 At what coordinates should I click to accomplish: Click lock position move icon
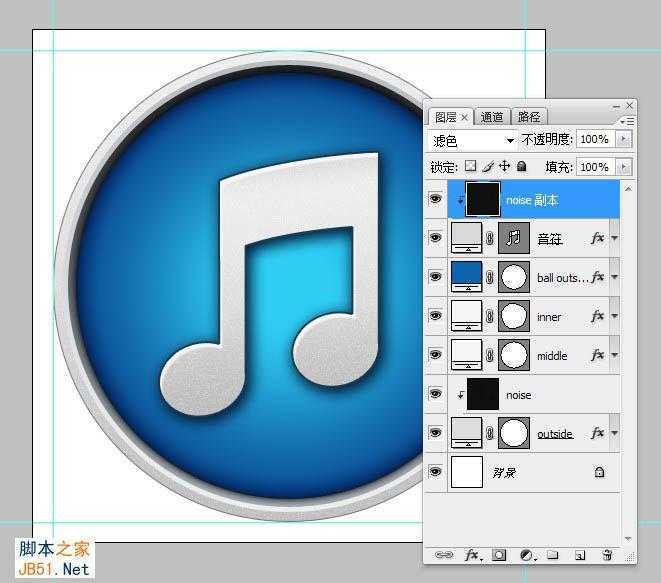pyautogui.click(x=504, y=167)
